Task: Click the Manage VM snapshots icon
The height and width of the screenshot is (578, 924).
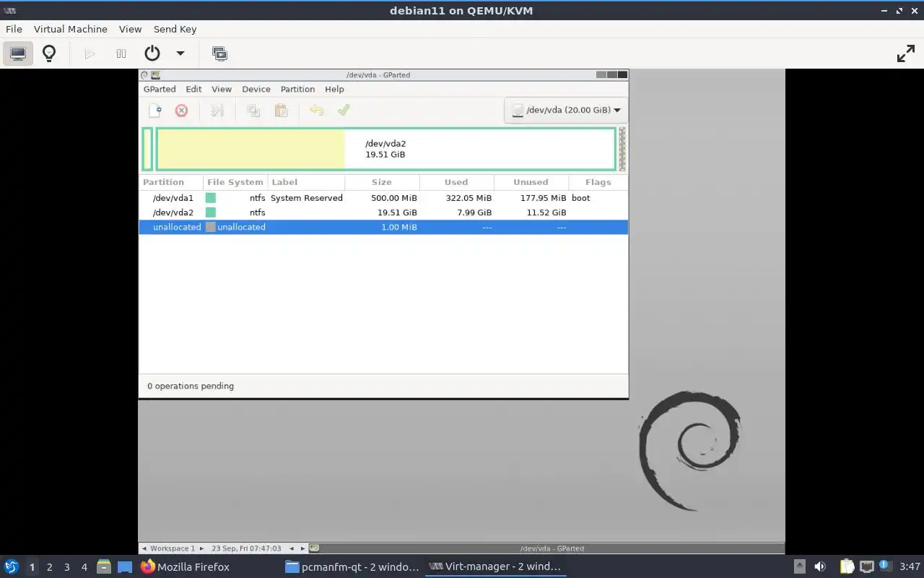Action: [x=219, y=53]
